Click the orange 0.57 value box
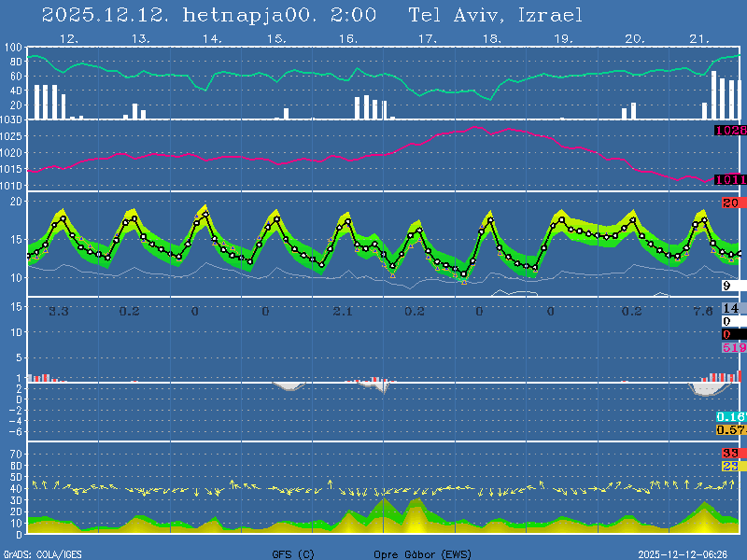 coord(730,429)
